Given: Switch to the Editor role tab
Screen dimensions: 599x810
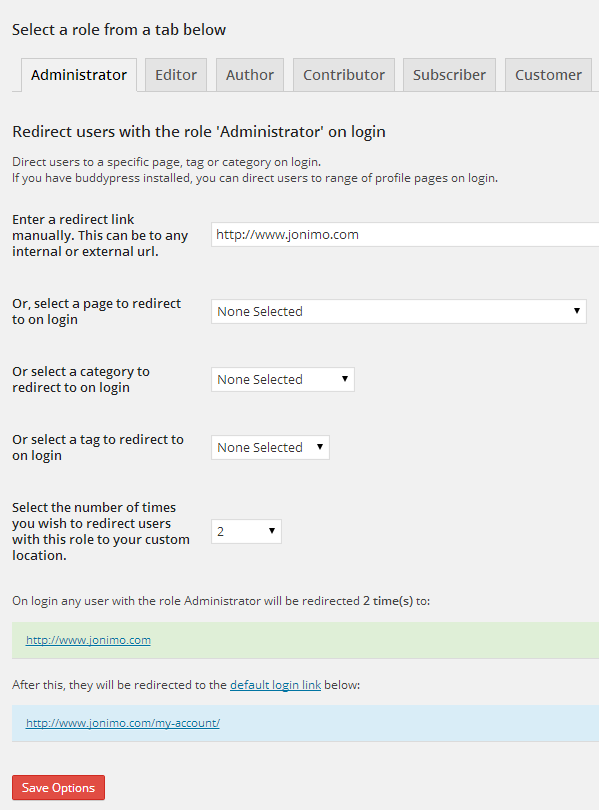Looking at the screenshot, I should point(176,75).
